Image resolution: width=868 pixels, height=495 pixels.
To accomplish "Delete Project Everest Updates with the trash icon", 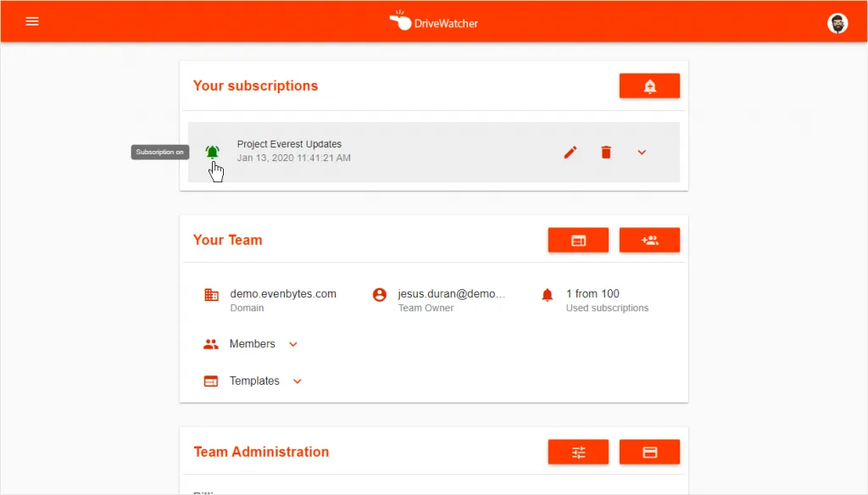I will [606, 153].
